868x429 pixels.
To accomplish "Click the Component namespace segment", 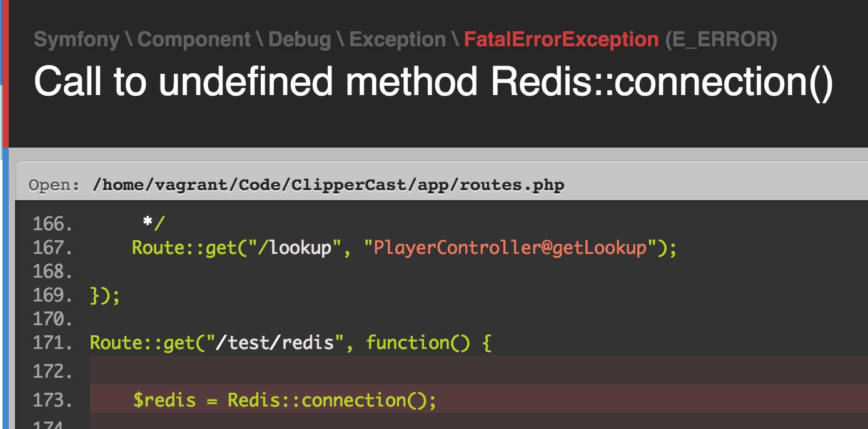I will tap(194, 40).
